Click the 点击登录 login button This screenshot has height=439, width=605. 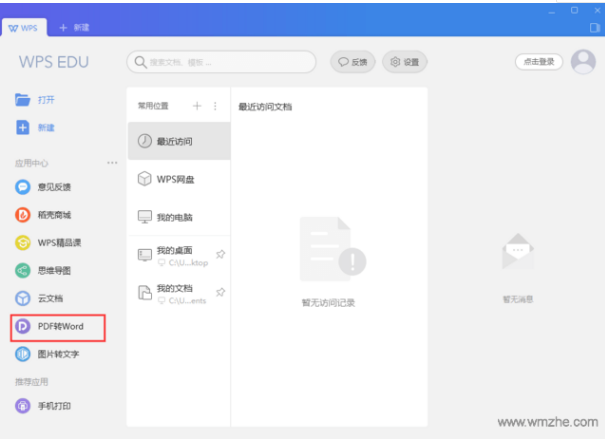539,62
